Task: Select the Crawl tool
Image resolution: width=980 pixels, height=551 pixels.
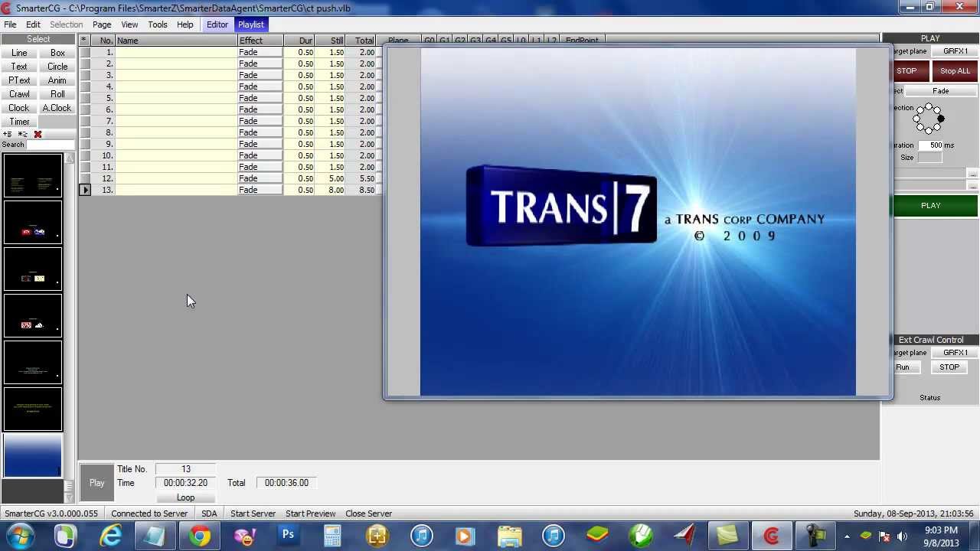Action: click(x=19, y=94)
